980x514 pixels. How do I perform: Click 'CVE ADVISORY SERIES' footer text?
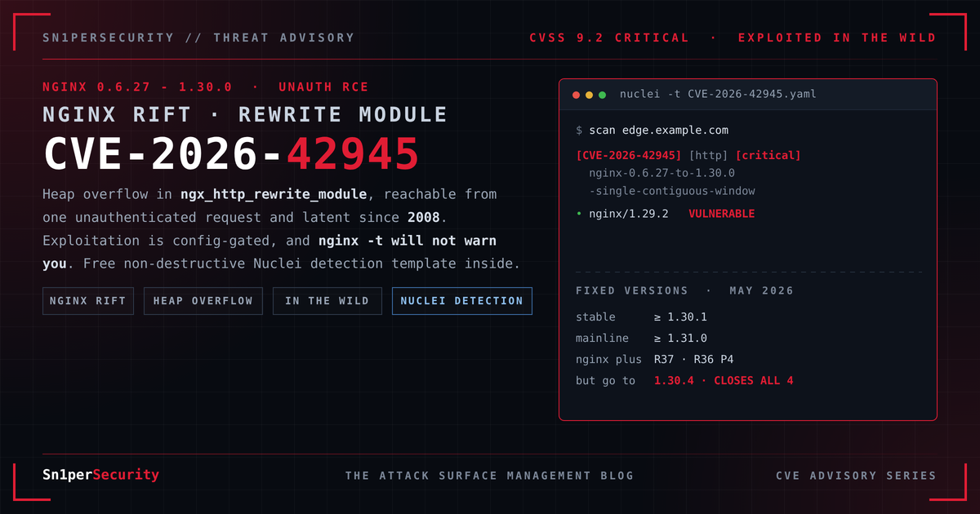[856, 476]
